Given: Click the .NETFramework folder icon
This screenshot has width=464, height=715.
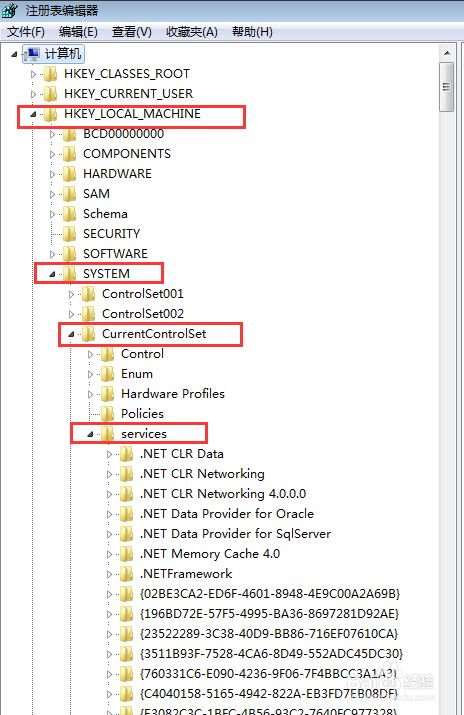Looking at the screenshot, I should (x=126, y=574).
